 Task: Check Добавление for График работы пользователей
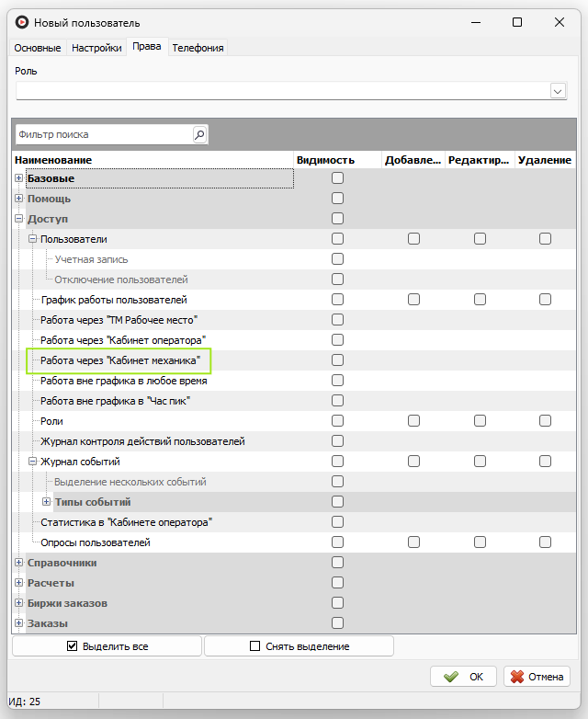pos(413,300)
